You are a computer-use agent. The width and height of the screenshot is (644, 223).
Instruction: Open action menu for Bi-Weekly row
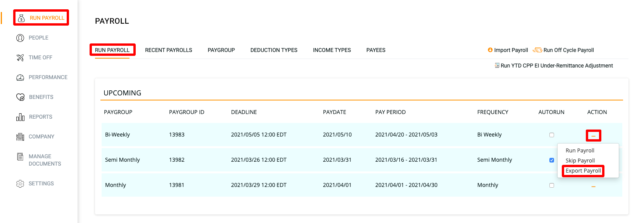pos(593,136)
